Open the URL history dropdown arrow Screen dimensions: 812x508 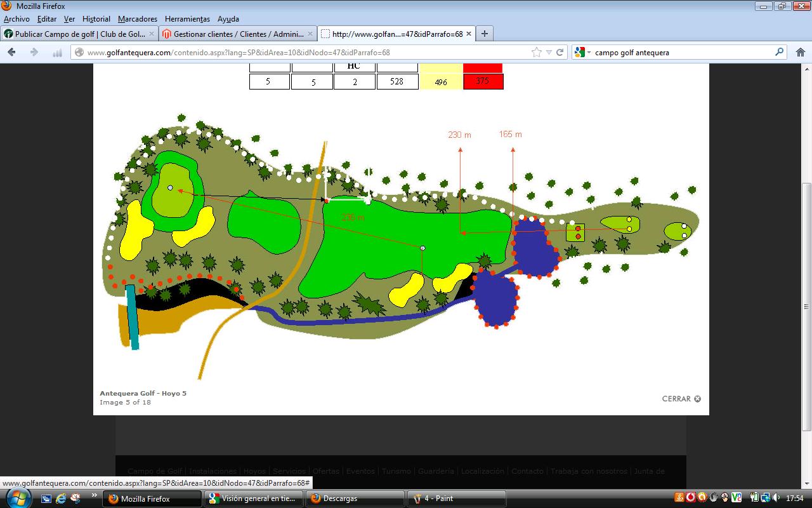click(x=549, y=53)
